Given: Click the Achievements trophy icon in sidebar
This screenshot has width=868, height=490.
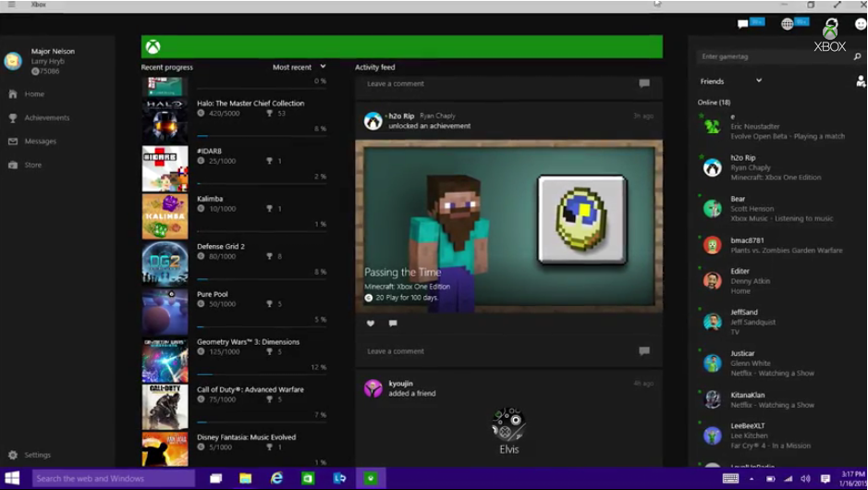Looking at the screenshot, I should click(13, 118).
